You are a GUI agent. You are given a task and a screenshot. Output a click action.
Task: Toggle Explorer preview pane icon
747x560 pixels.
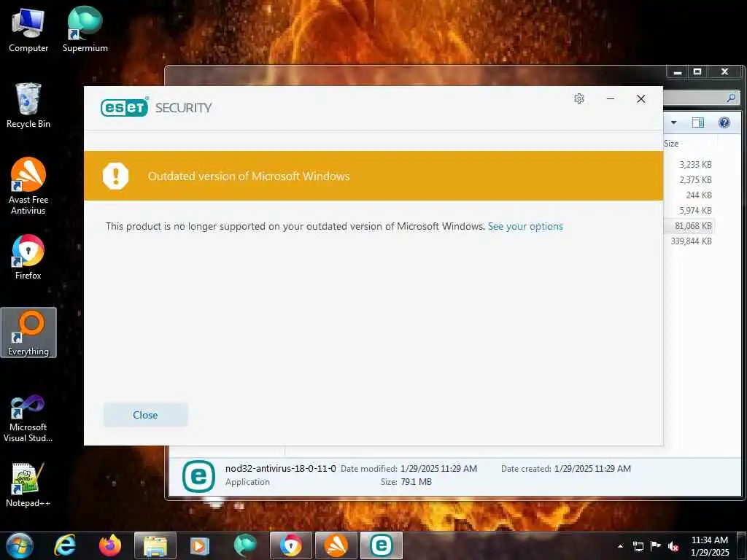697,122
